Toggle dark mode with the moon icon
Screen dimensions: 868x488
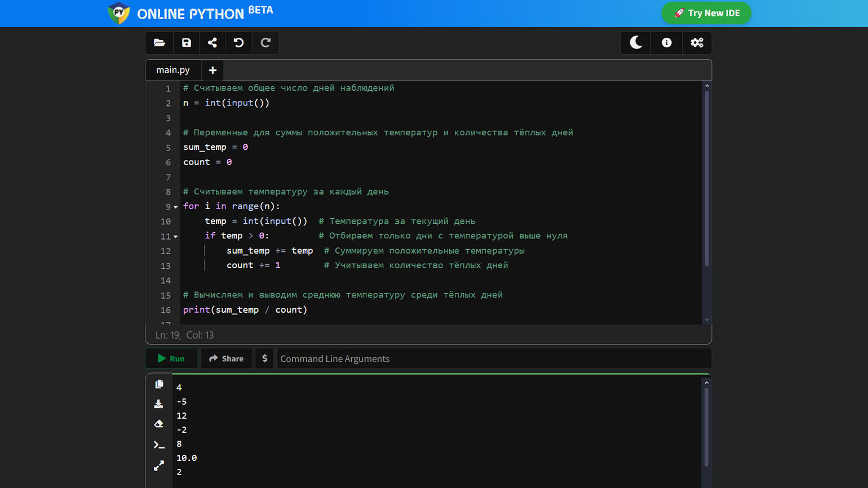(636, 43)
